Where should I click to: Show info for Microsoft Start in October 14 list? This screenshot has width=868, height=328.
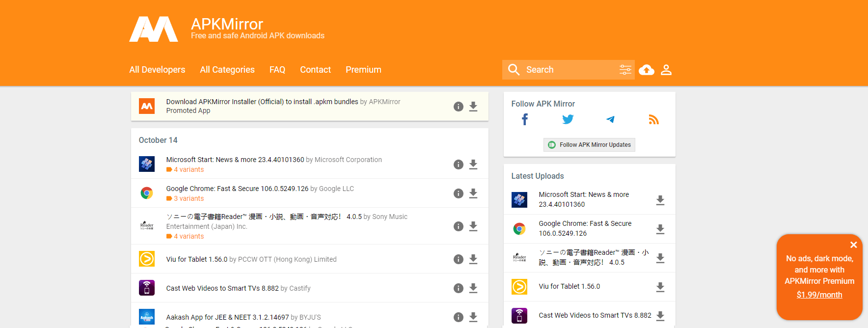click(459, 164)
